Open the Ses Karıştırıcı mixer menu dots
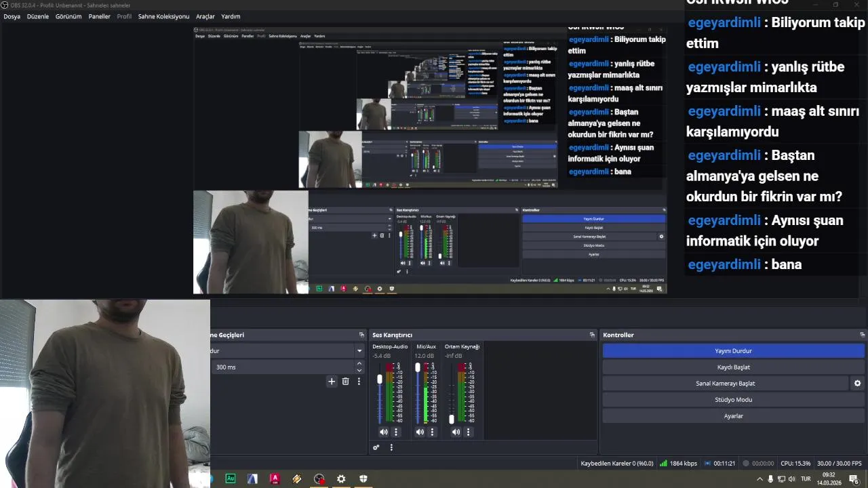The height and width of the screenshot is (488, 868). (x=391, y=447)
